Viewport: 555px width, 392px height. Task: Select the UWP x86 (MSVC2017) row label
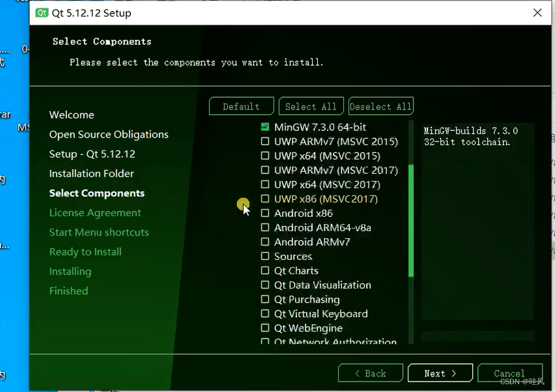(326, 199)
